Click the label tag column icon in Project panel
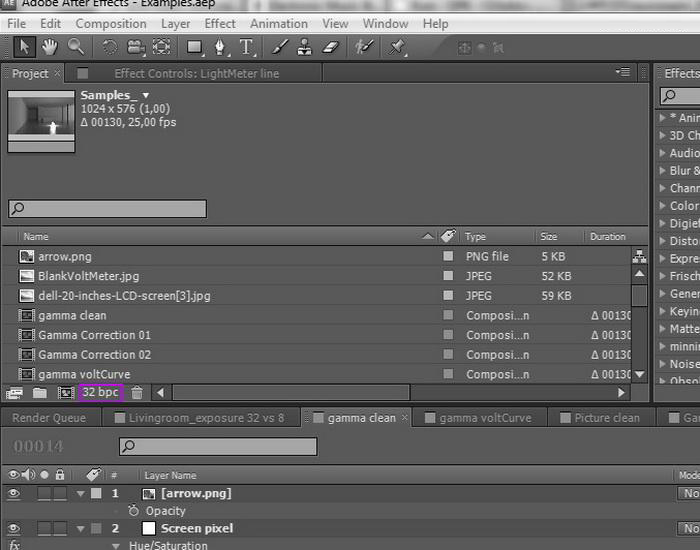Image resolution: width=700 pixels, height=550 pixels. click(448, 236)
